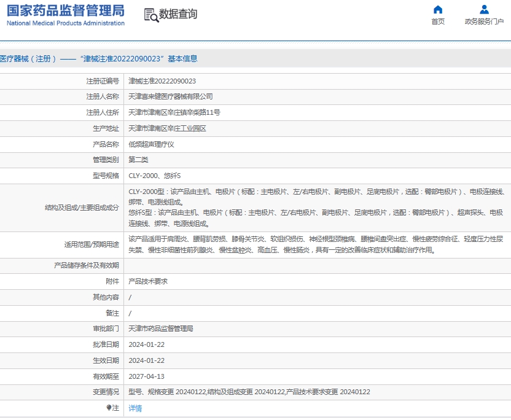
Task: Click the 适用范围/预期用途 label
Action: (92, 244)
